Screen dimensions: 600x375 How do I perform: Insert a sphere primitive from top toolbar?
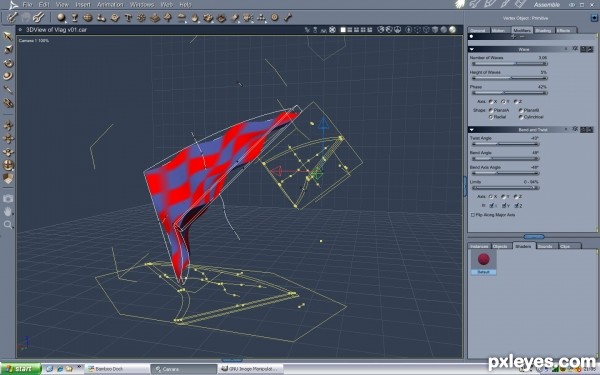click(x=61, y=18)
